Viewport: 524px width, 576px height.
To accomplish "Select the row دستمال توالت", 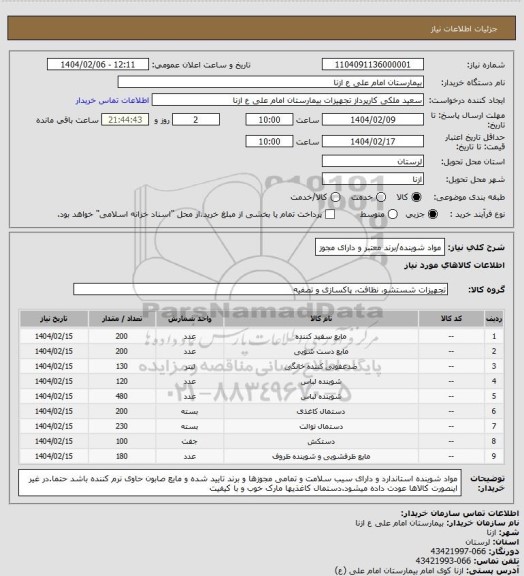I will (262, 426).
